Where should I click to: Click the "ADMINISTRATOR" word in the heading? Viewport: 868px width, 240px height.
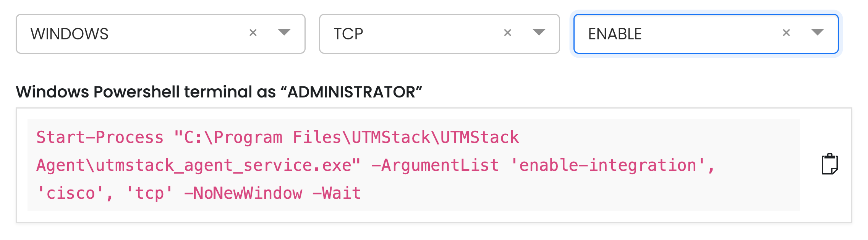click(x=351, y=92)
